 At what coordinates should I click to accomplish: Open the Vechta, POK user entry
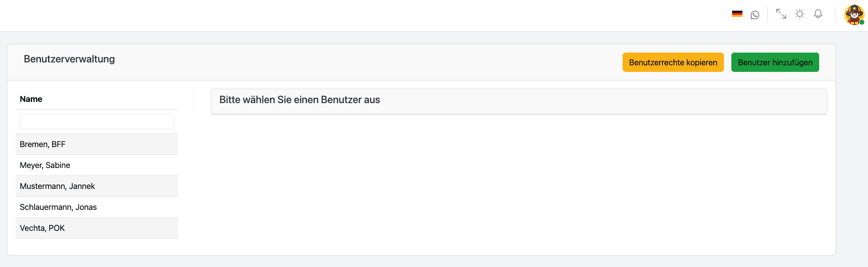pos(42,228)
